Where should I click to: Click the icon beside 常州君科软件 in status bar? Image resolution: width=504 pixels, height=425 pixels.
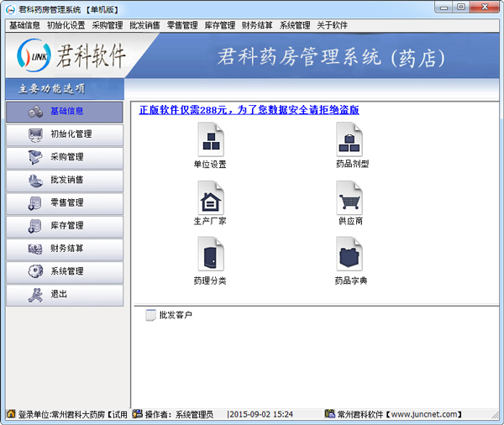pyautogui.click(x=330, y=414)
